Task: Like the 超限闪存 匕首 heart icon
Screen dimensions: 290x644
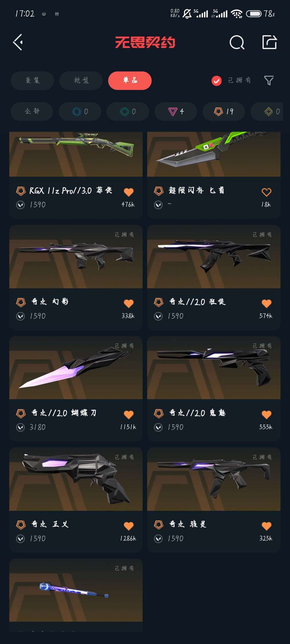Action: click(266, 192)
